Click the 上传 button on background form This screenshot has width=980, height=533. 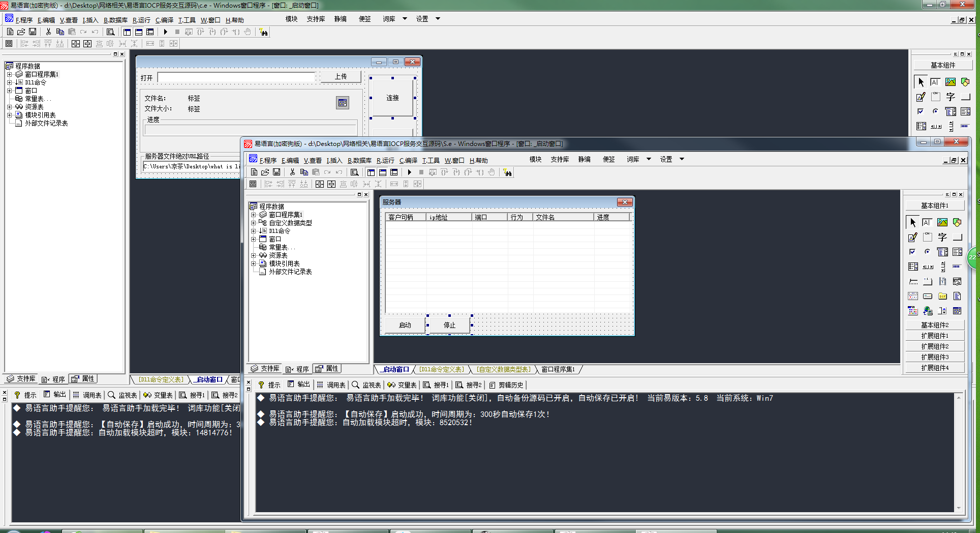(341, 76)
